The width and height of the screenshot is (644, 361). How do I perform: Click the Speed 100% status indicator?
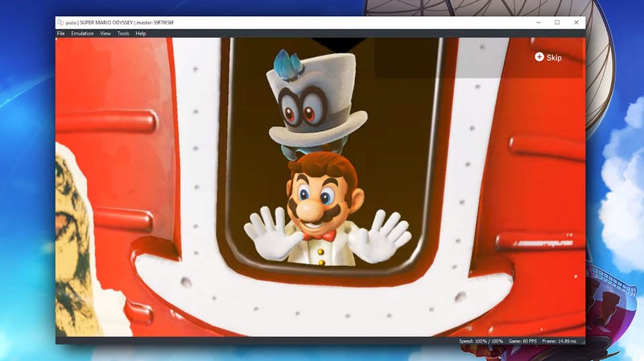coord(481,341)
